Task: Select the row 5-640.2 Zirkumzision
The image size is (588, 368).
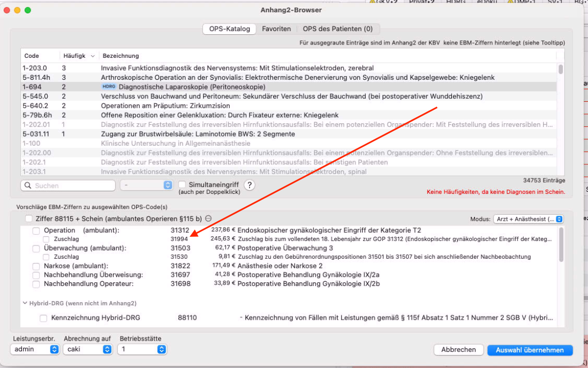Action: 289,106
